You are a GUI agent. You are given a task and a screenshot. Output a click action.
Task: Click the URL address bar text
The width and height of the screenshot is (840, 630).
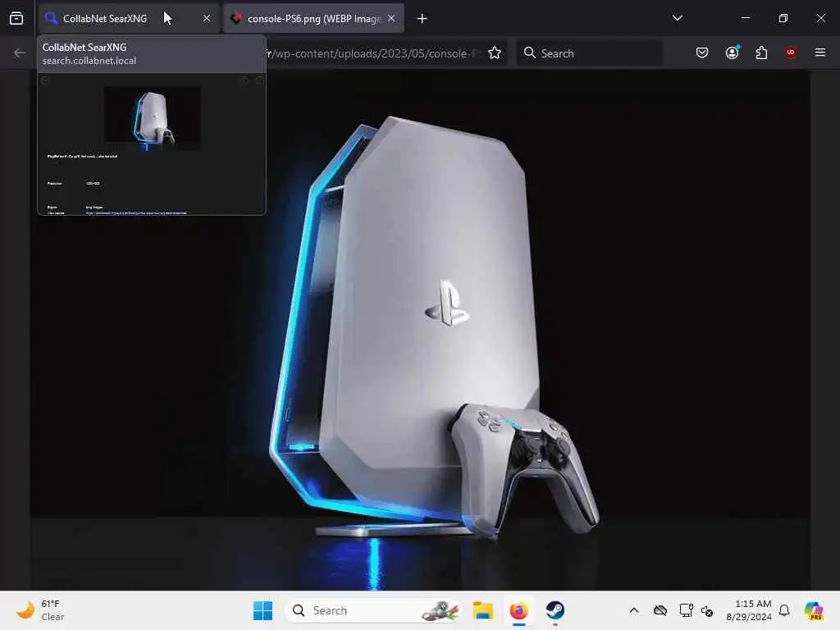(372, 53)
